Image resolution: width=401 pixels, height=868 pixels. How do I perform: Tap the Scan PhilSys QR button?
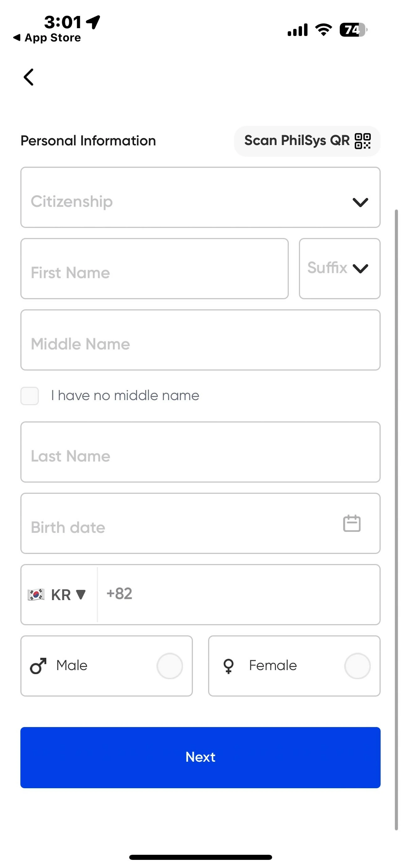[x=307, y=141]
